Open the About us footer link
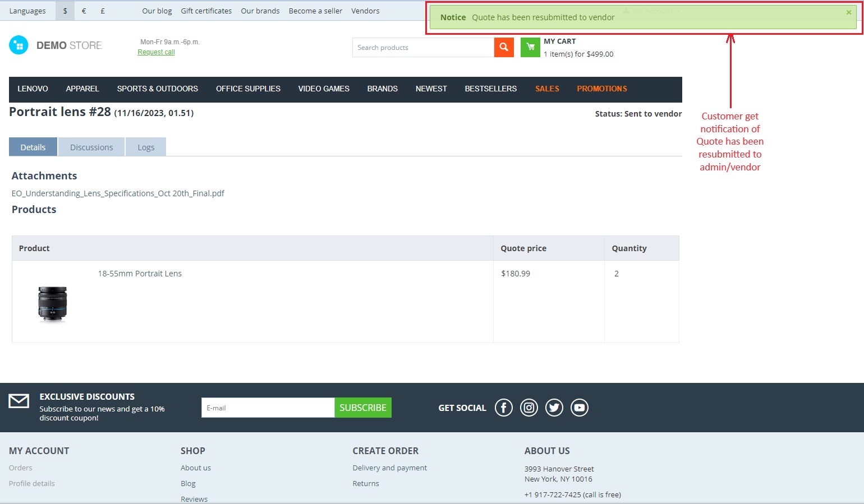 click(196, 468)
